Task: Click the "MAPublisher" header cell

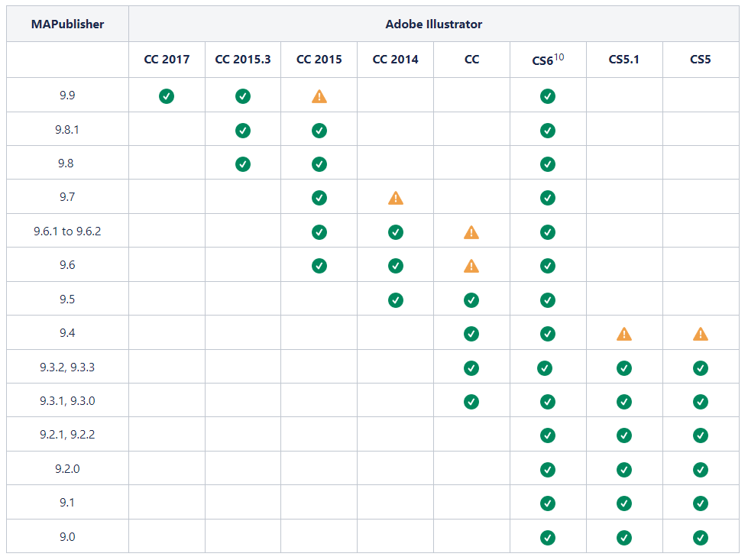Action: coord(68,24)
